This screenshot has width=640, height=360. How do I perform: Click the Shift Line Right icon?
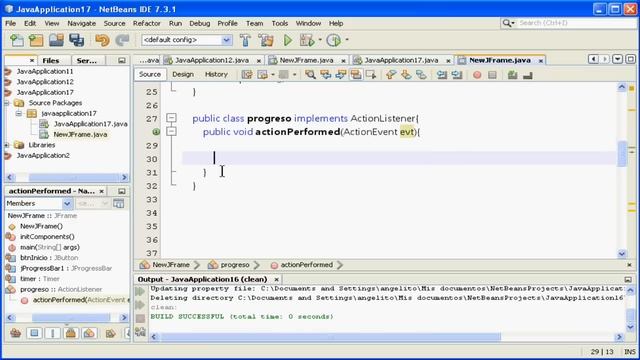click(x=457, y=75)
